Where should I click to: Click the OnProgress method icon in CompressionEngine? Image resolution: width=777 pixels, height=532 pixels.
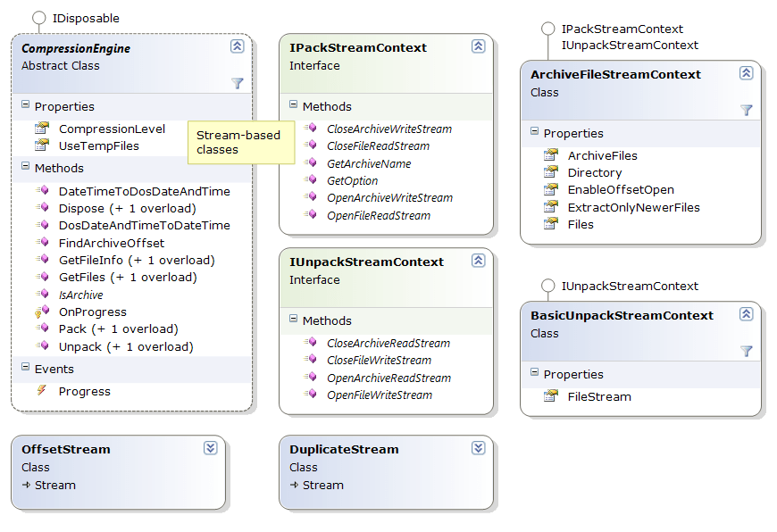click(x=39, y=312)
